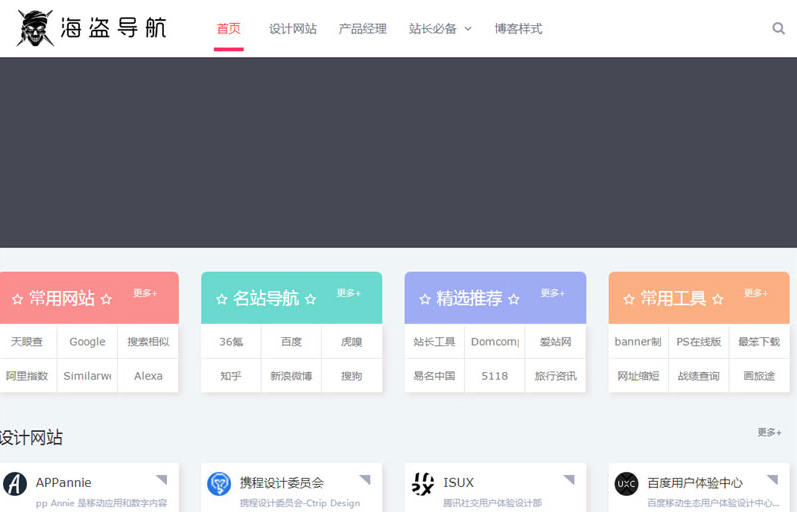The width and height of the screenshot is (797, 512).
Task: Open the 产品经理 nav item
Action: (x=362, y=29)
